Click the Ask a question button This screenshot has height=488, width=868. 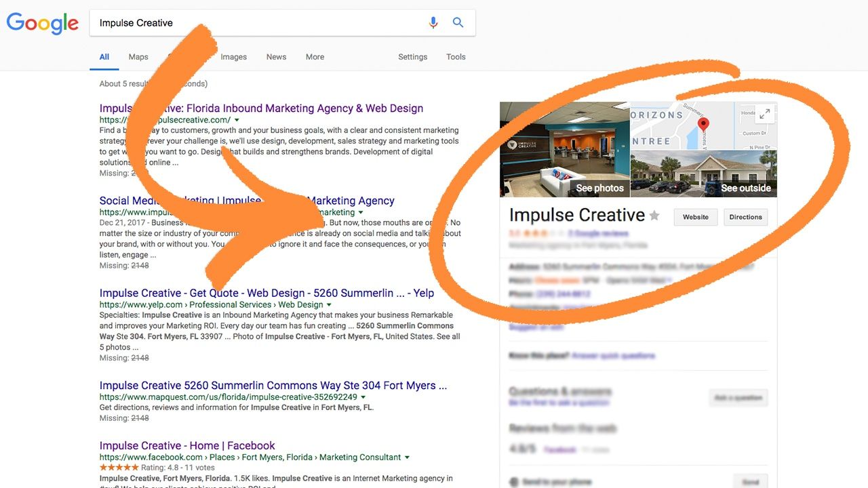click(x=738, y=398)
